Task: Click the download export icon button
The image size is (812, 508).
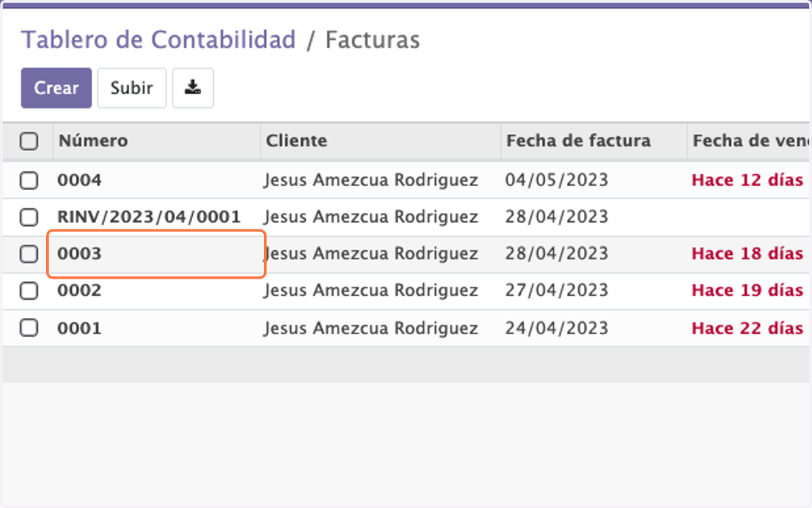Action: pos(193,88)
